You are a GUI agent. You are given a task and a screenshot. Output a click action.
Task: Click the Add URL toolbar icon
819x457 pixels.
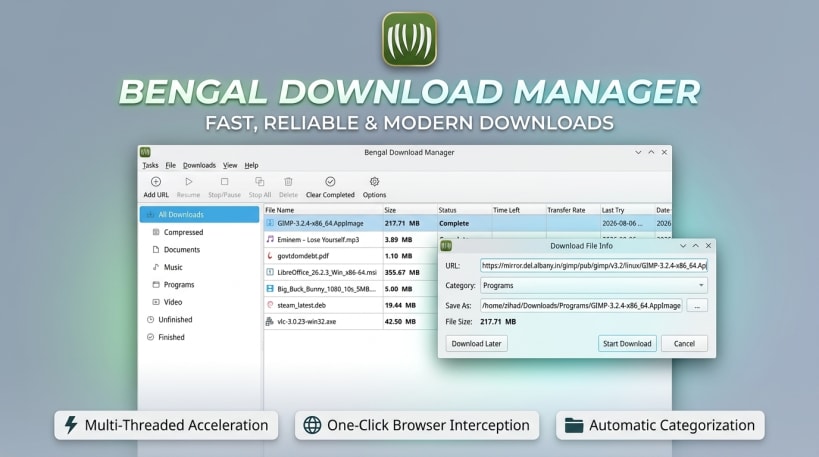tap(156, 182)
